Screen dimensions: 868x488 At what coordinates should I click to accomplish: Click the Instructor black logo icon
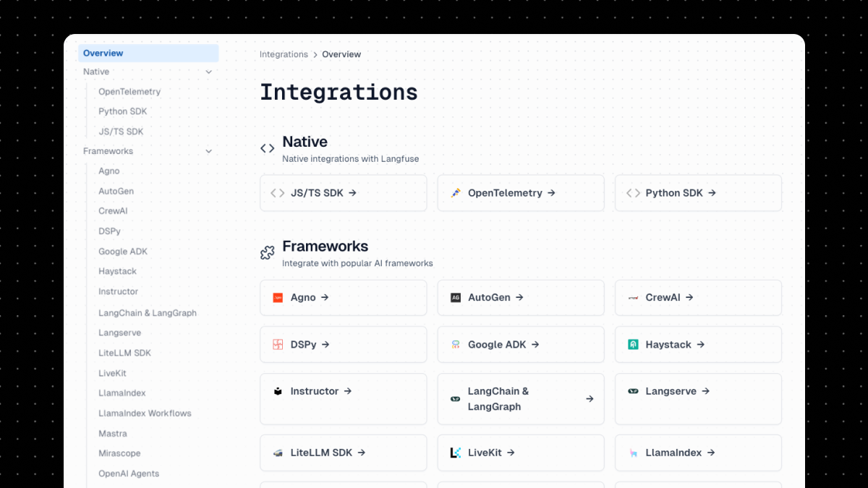[278, 391]
